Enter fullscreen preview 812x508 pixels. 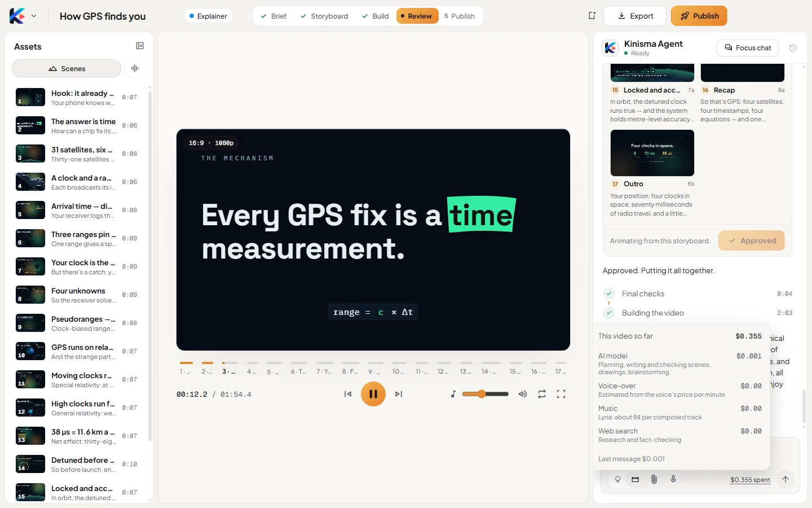point(561,394)
